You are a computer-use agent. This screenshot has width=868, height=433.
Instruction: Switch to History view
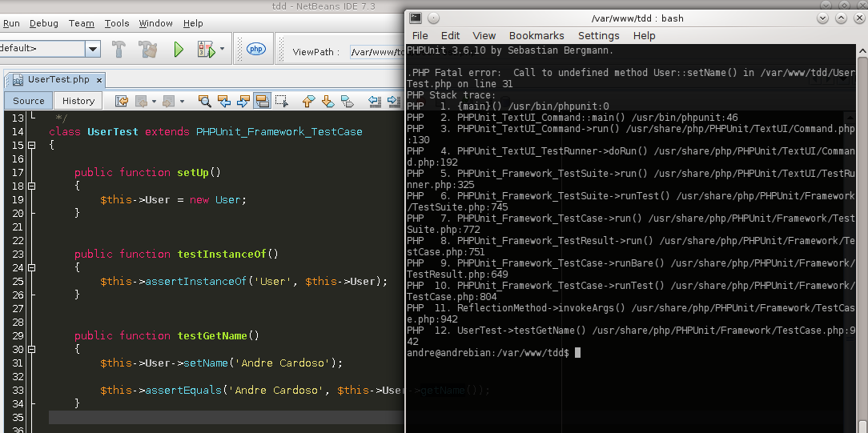click(78, 101)
